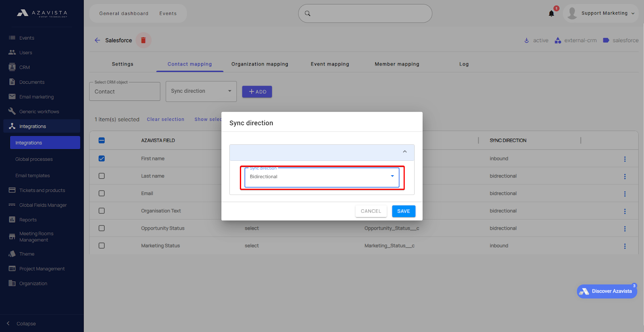This screenshot has width=644, height=332.
Task: Click the Meeting Rooms Management icon
Action: coord(12,236)
